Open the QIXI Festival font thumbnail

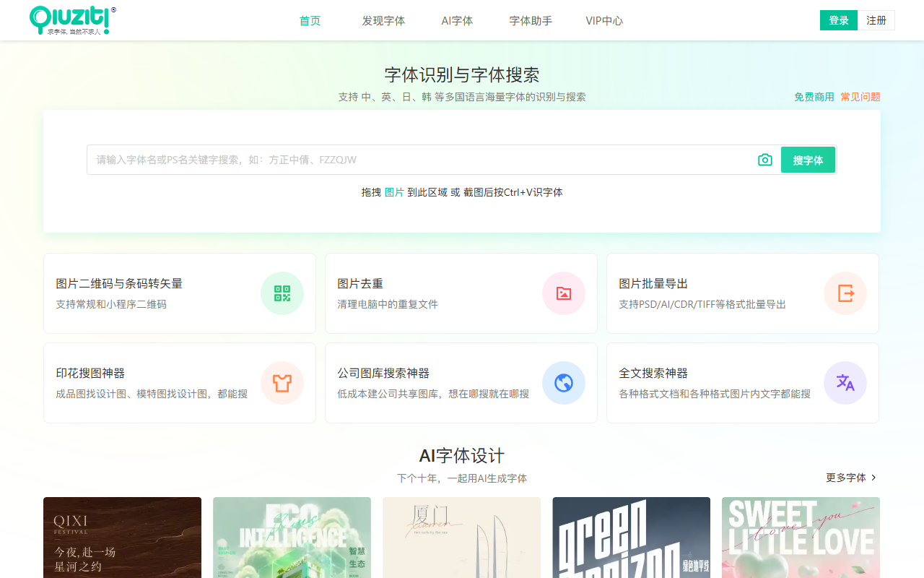pos(122,538)
